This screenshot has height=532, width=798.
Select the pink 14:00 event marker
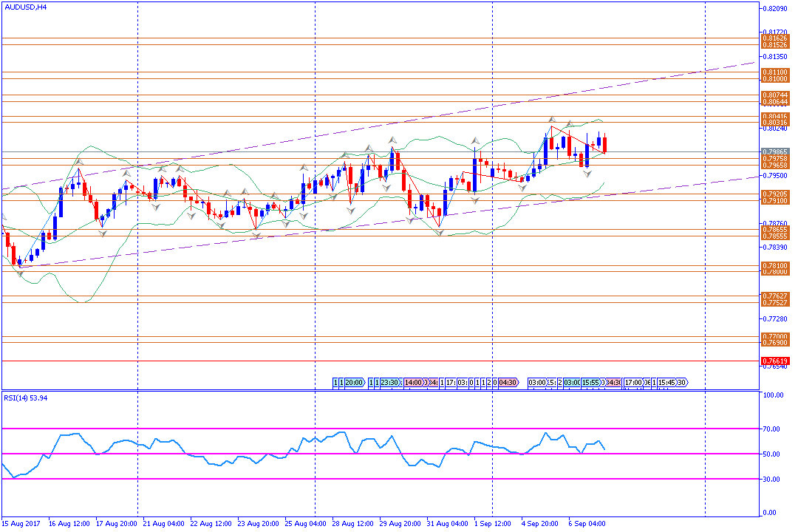(414, 383)
